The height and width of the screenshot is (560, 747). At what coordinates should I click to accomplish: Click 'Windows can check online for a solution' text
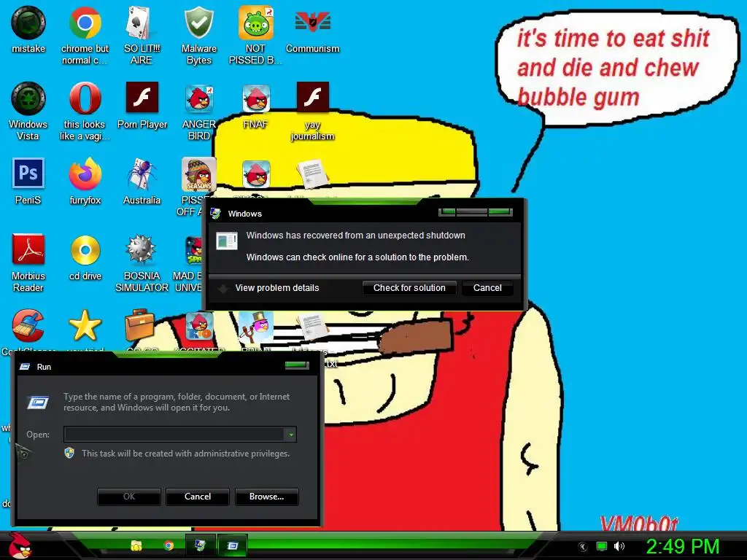357,257
